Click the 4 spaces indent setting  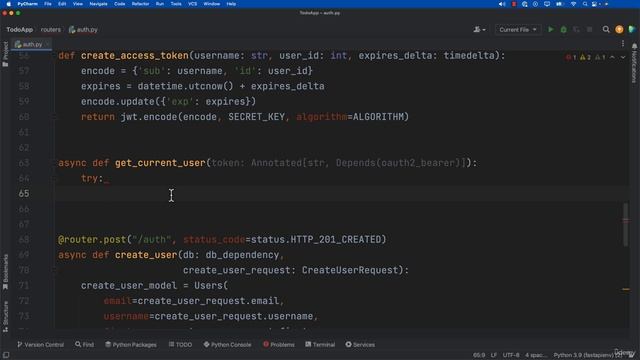coord(536,355)
